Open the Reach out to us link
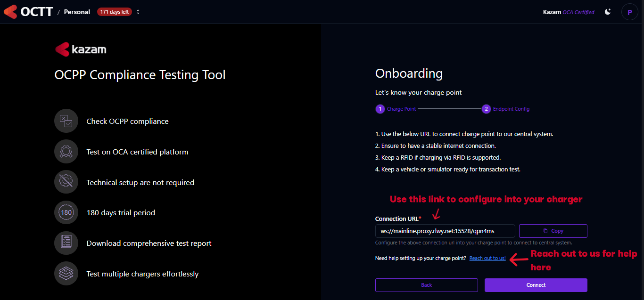 coord(487,258)
